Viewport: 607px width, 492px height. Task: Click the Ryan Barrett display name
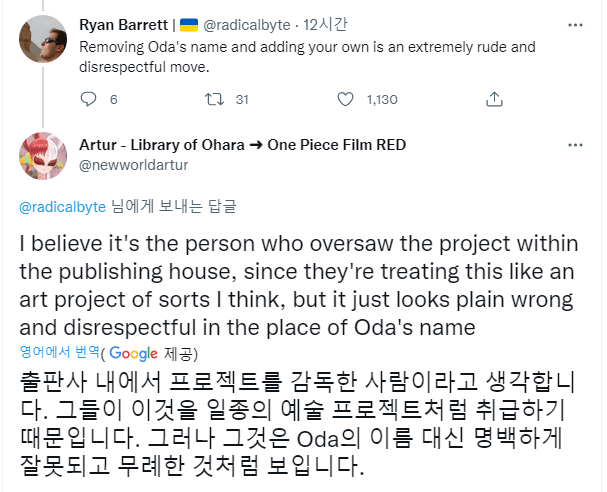(x=124, y=24)
